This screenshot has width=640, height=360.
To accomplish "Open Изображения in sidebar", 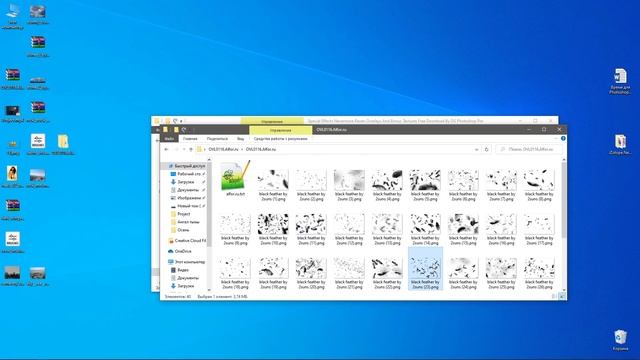I will (187, 198).
